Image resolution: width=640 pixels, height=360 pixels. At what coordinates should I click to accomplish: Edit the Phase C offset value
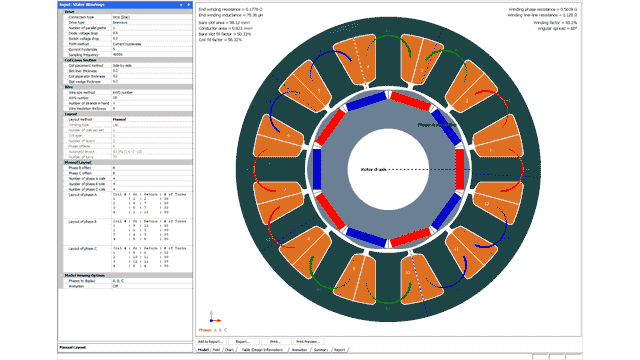151,173
